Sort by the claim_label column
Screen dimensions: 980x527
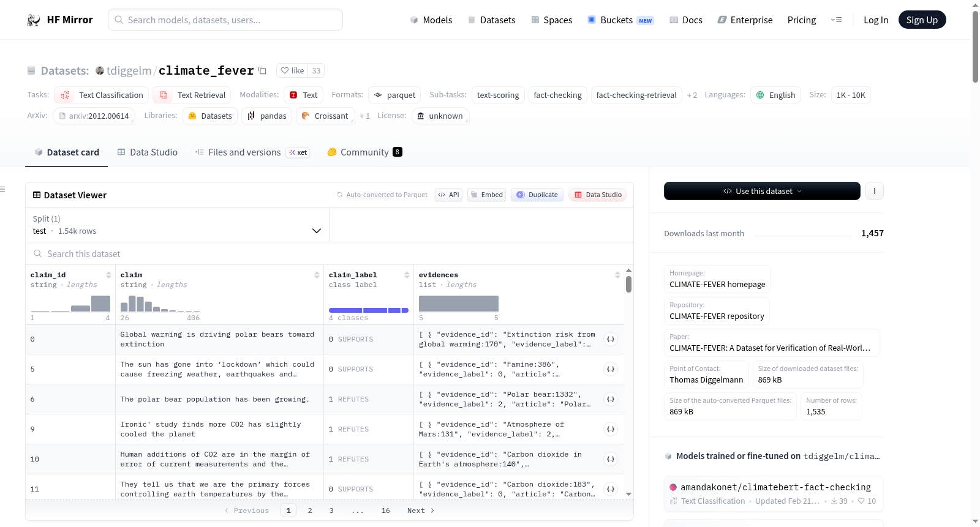coord(407,275)
